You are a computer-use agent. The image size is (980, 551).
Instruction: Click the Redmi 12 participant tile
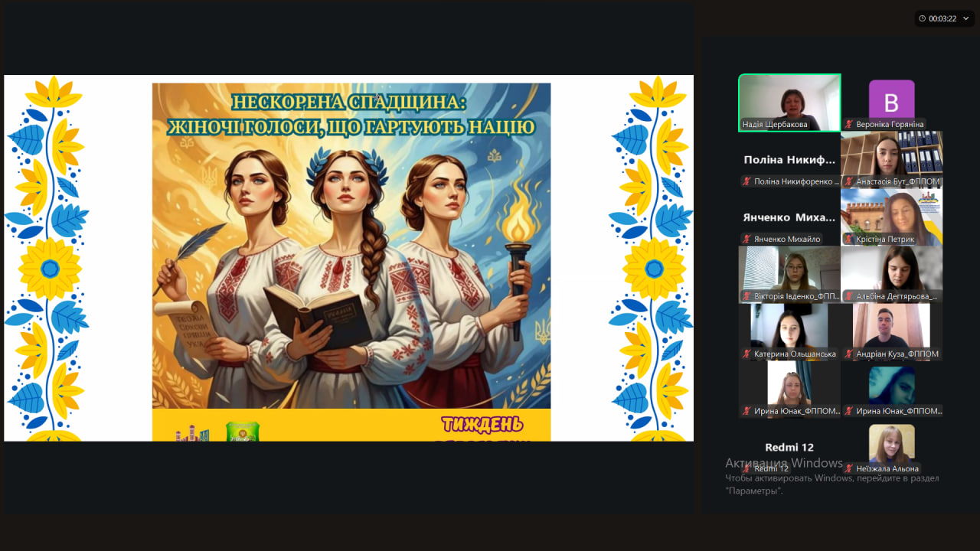pos(789,447)
